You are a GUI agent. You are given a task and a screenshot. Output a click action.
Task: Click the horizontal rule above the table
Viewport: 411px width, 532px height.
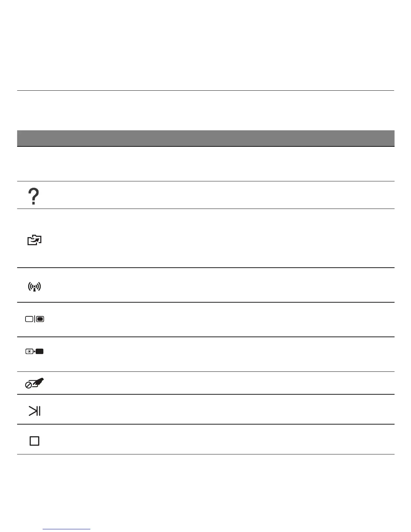[x=205, y=90]
